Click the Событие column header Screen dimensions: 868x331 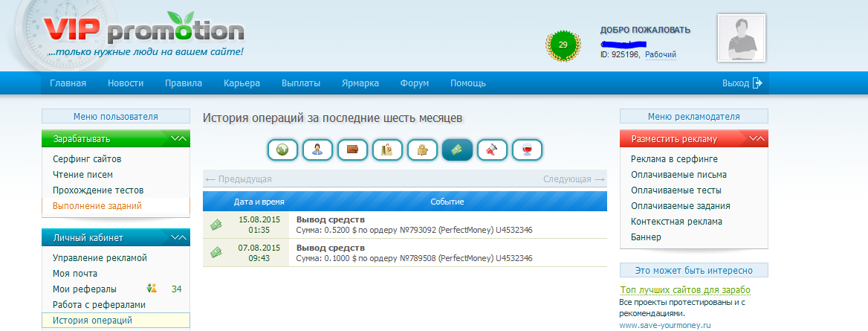(x=447, y=202)
